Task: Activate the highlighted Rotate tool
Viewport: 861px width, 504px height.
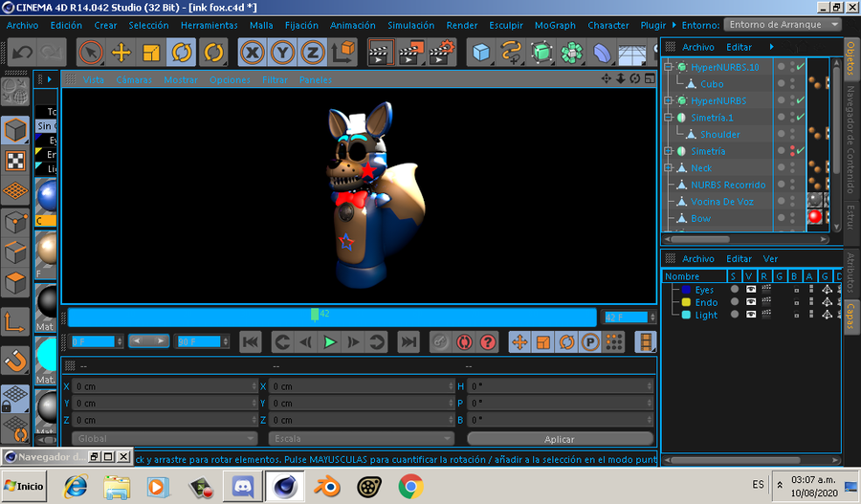Action: click(x=181, y=53)
